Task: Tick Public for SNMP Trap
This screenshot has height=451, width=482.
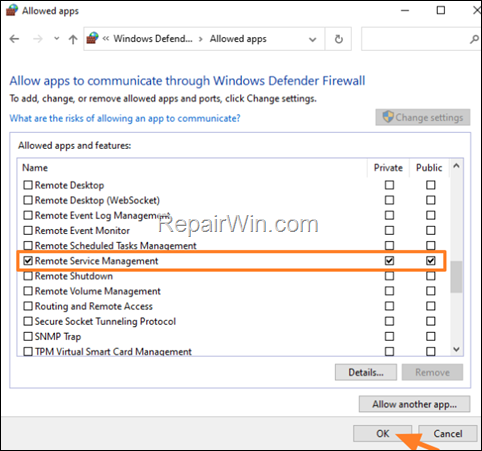Action: (x=431, y=336)
